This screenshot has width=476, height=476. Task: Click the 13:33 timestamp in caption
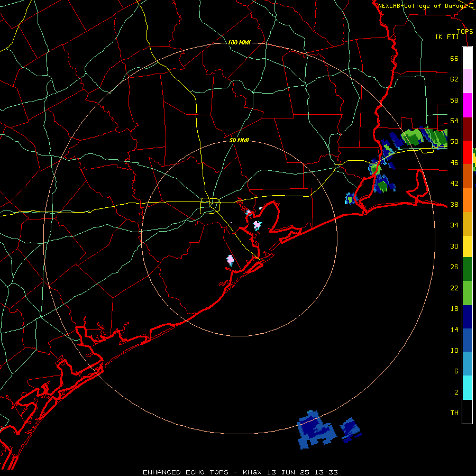point(327,472)
